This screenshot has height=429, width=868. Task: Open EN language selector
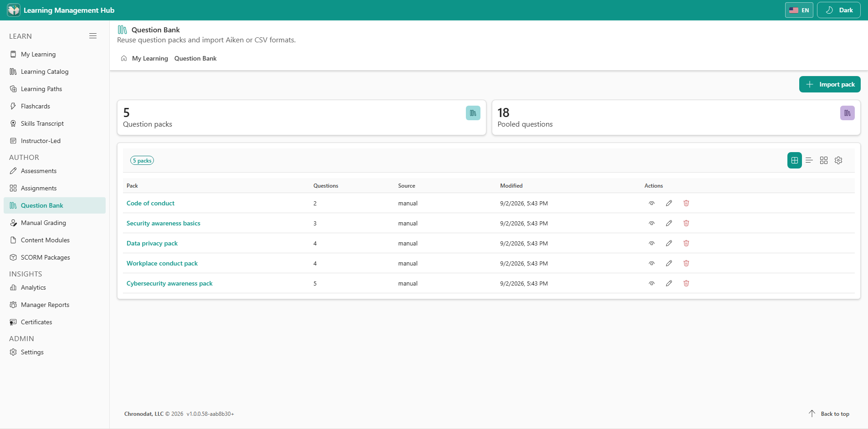pos(799,10)
